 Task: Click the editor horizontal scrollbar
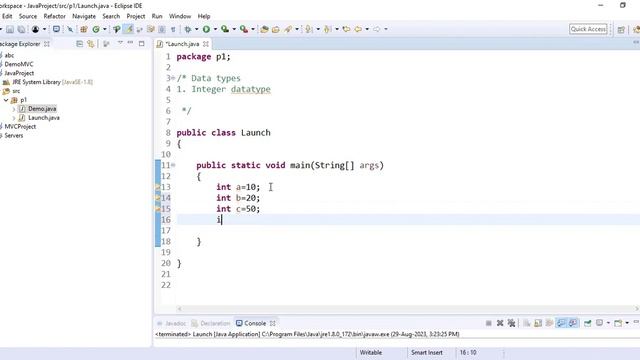[408, 309]
